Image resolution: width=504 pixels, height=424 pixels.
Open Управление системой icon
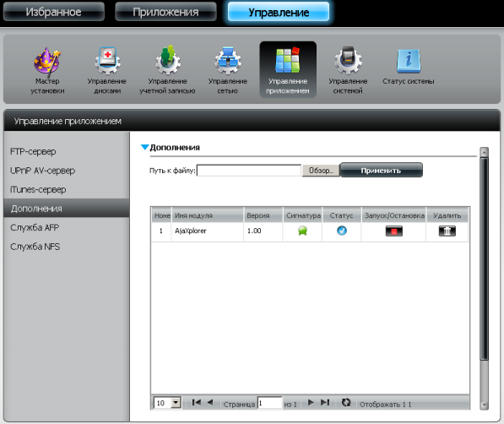point(348,61)
